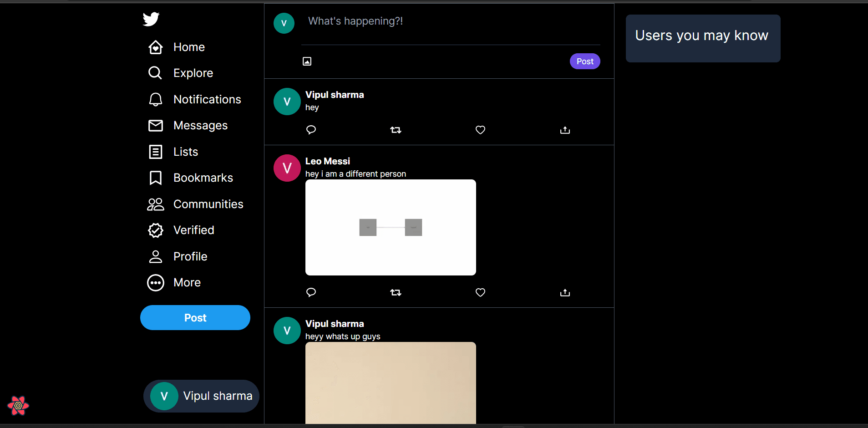This screenshot has height=428, width=868.
Task: Reply to Vipul sharma's 'hey' post
Action: [x=311, y=130]
